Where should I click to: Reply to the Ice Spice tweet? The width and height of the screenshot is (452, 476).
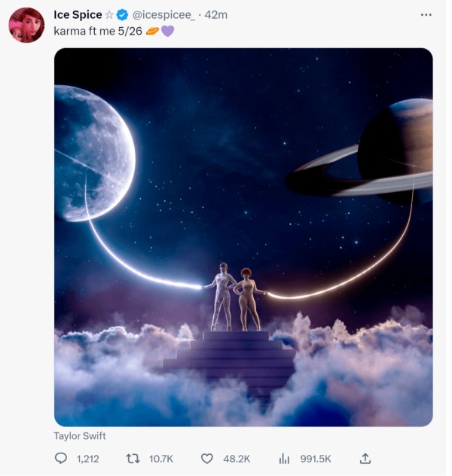click(x=61, y=458)
